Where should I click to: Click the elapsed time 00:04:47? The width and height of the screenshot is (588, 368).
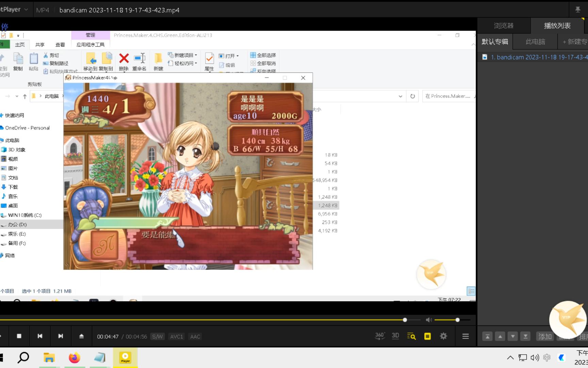tap(108, 337)
